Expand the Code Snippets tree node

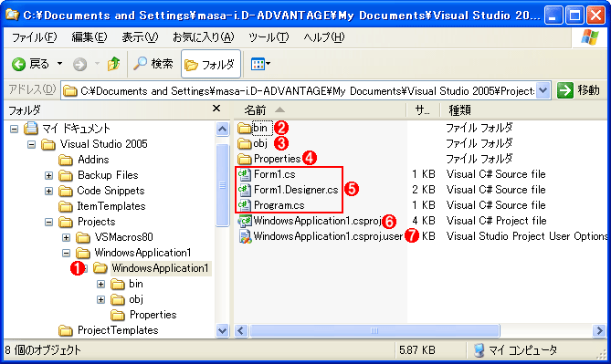click(x=48, y=192)
